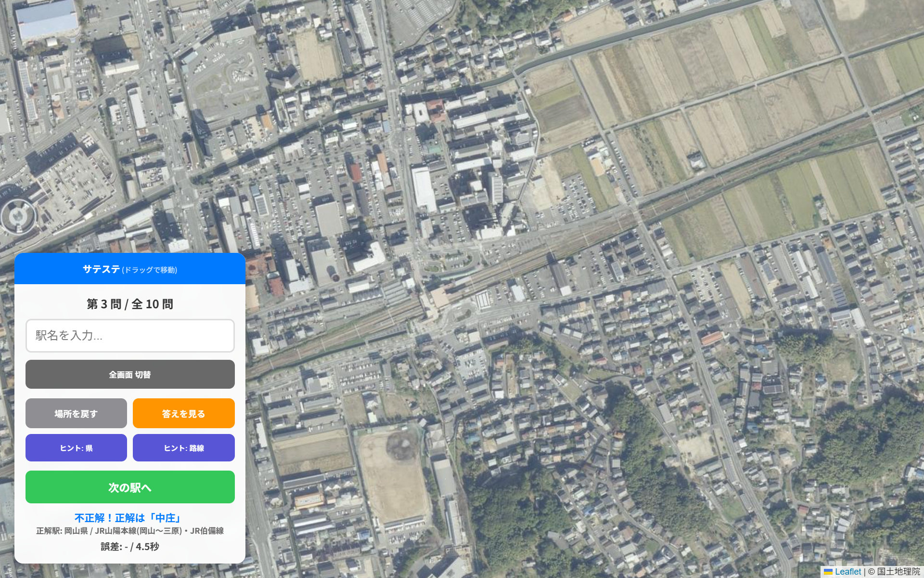Viewport: 924px width, 578px height.
Task: Click the 正解駅 岡山県 line details text
Action: (130, 531)
